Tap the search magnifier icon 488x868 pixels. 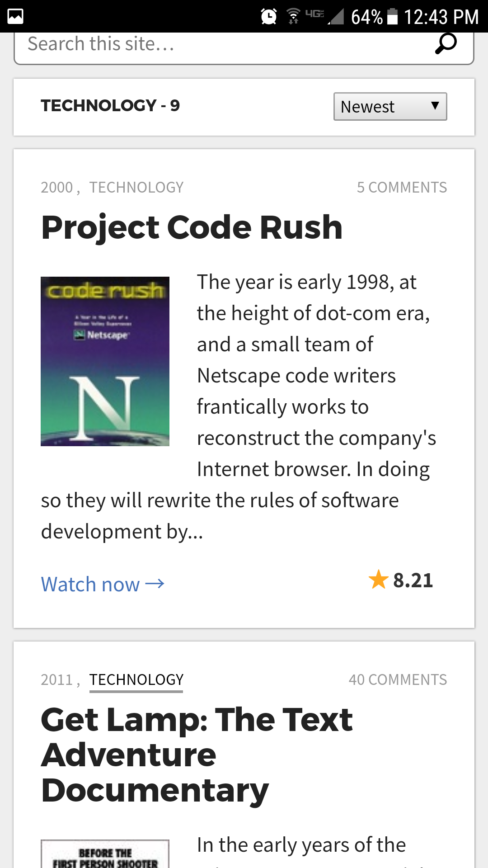[446, 43]
